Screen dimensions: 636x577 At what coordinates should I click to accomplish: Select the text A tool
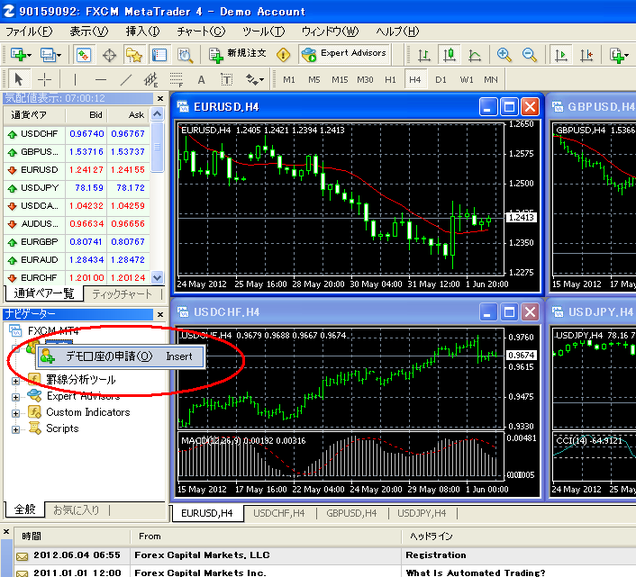pyautogui.click(x=201, y=79)
